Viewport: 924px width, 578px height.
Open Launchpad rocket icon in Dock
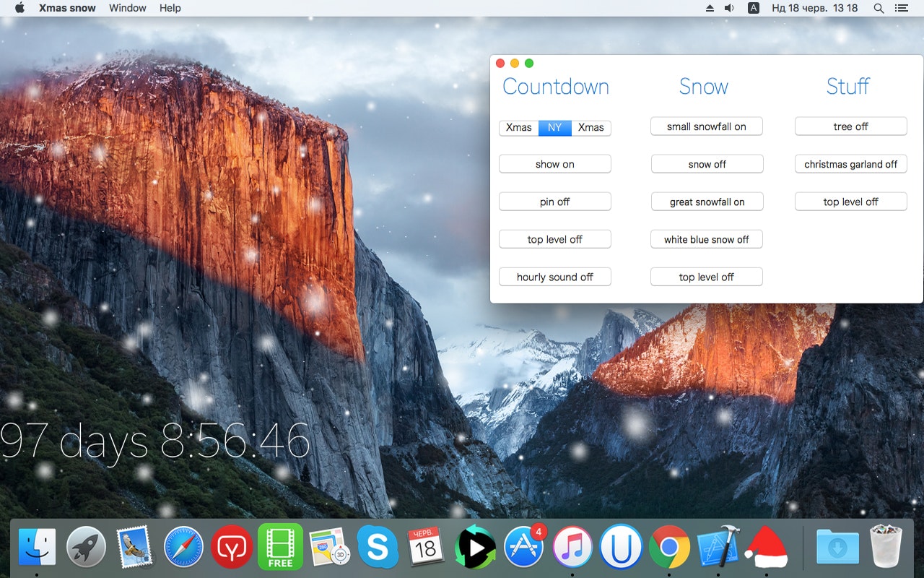(86, 546)
